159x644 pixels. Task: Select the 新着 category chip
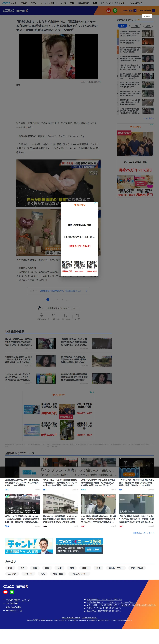[x=10, y=568]
